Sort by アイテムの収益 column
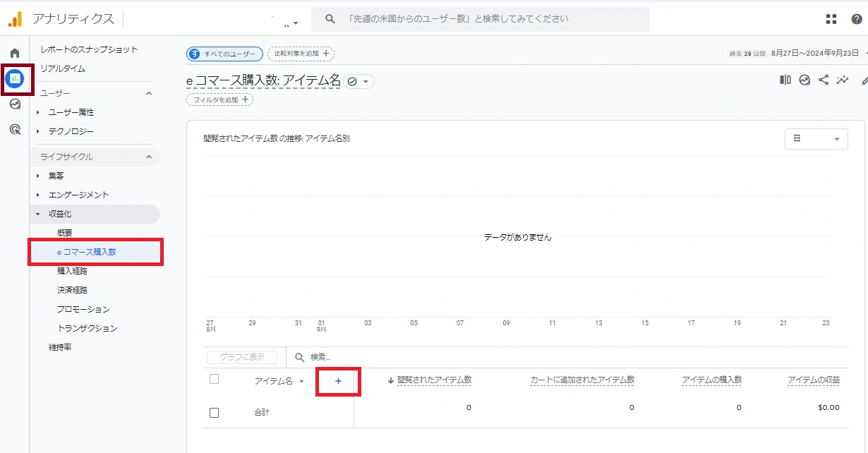 click(x=814, y=380)
